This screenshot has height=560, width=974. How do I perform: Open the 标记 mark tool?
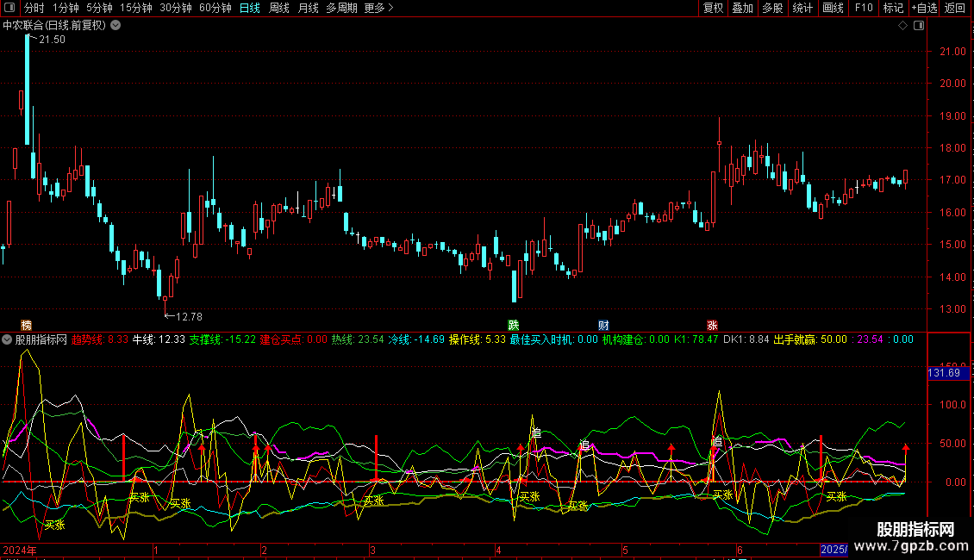(893, 9)
